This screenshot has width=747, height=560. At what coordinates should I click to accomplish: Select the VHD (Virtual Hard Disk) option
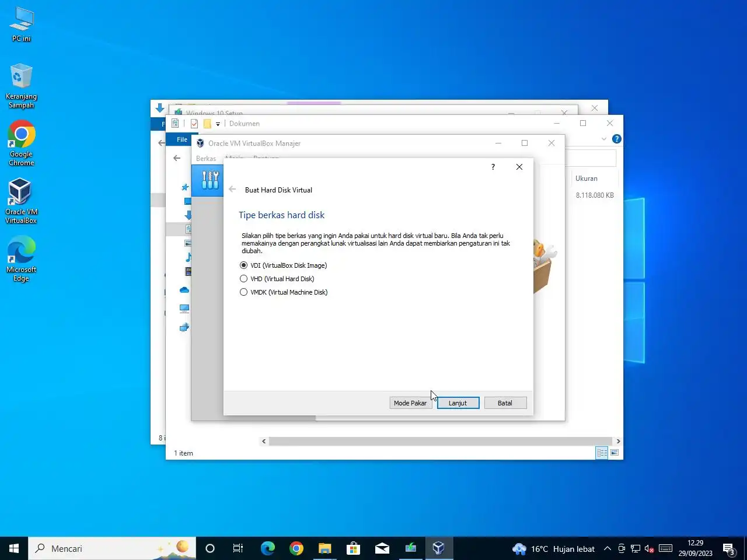pos(277,279)
